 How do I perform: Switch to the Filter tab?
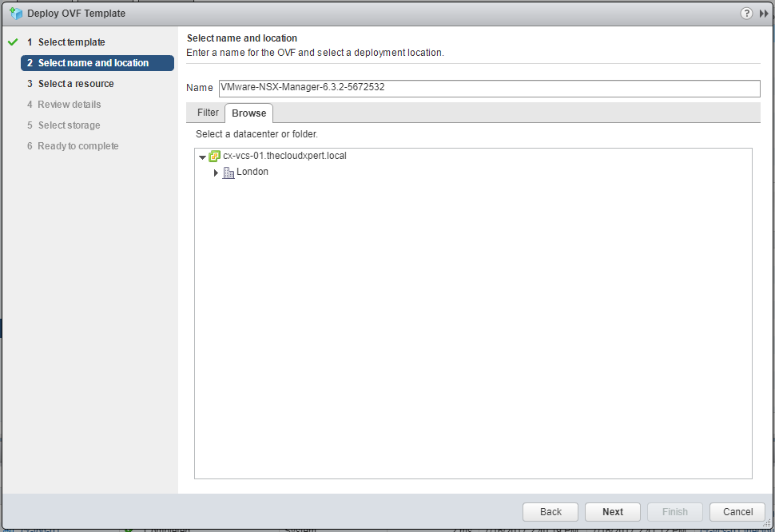point(208,113)
